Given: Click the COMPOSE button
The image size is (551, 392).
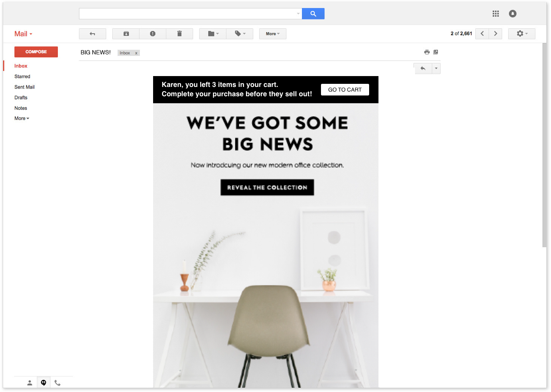Looking at the screenshot, I should pyautogui.click(x=36, y=52).
